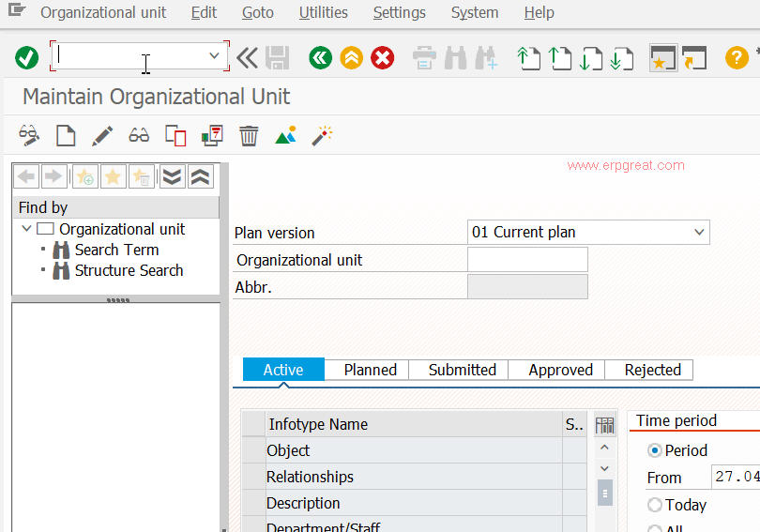The height and width of the screenshot is (532, 760).
Task: Go to Next Page icon
Action: (591, 58)
